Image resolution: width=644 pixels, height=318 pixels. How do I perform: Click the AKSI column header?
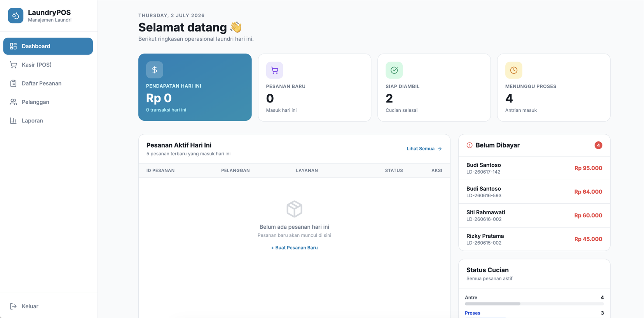437,170
